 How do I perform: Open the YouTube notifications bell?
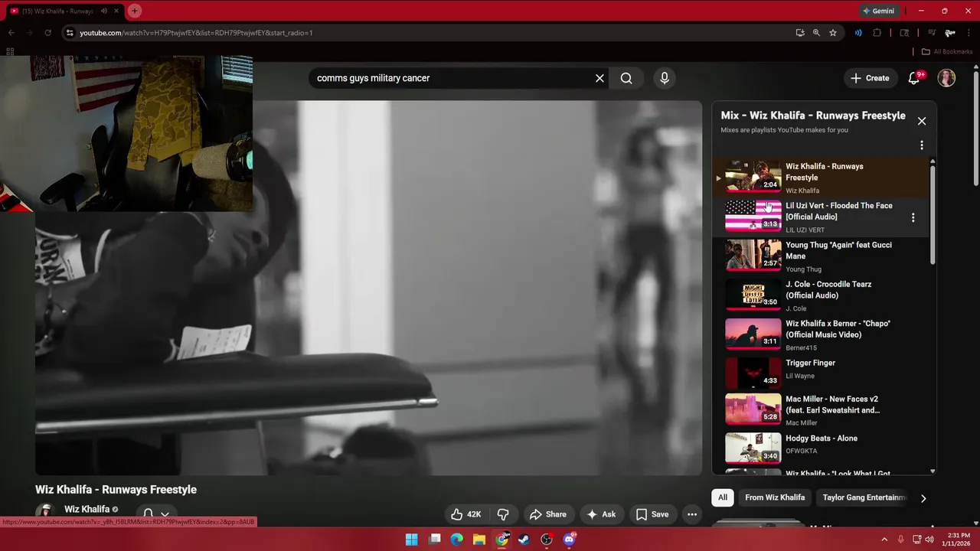tap(914, 78)
